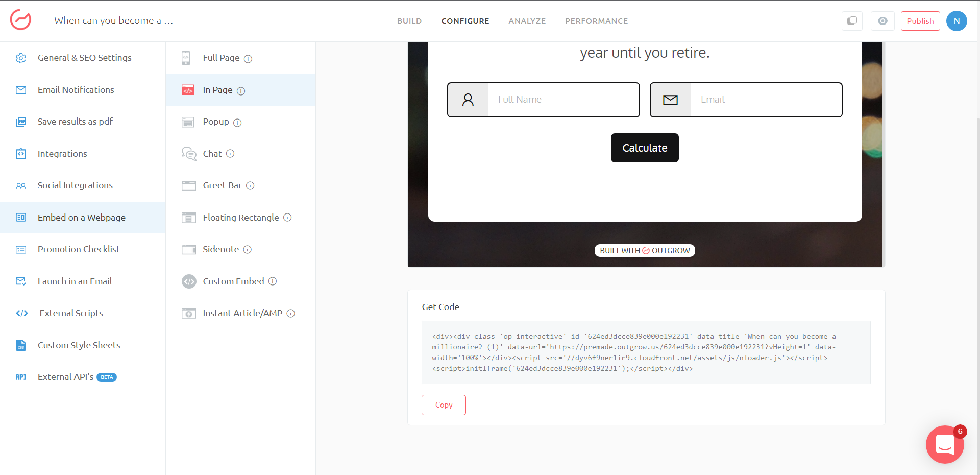The image size is (980, 475).
Task: Open Email Notifications settings
Action: coord(83,90)
